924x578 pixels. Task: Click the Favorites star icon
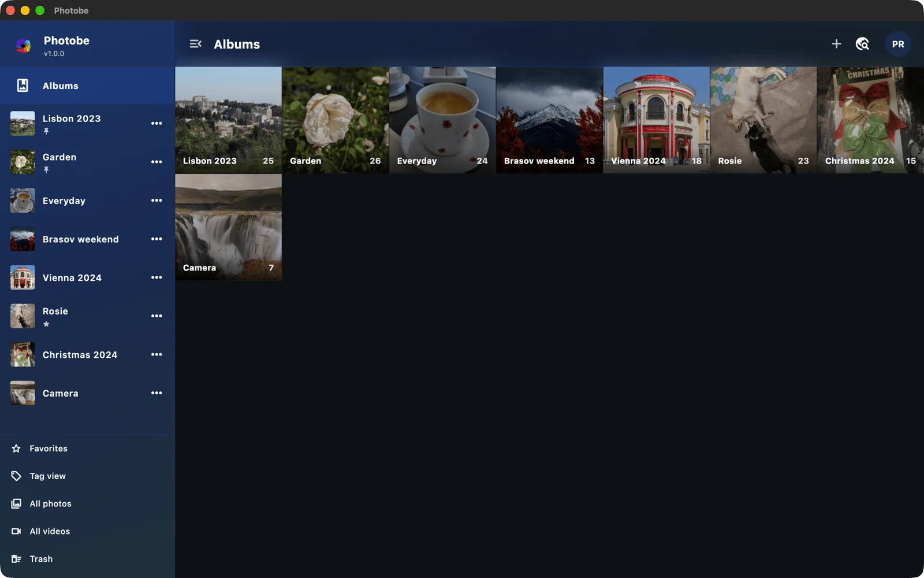click(x=16, y=449)
